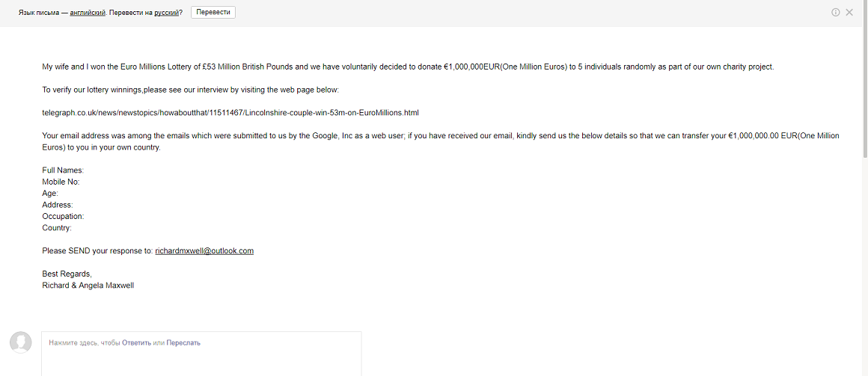
Task: Open the английский source language selector
Action: coord(88,12)
